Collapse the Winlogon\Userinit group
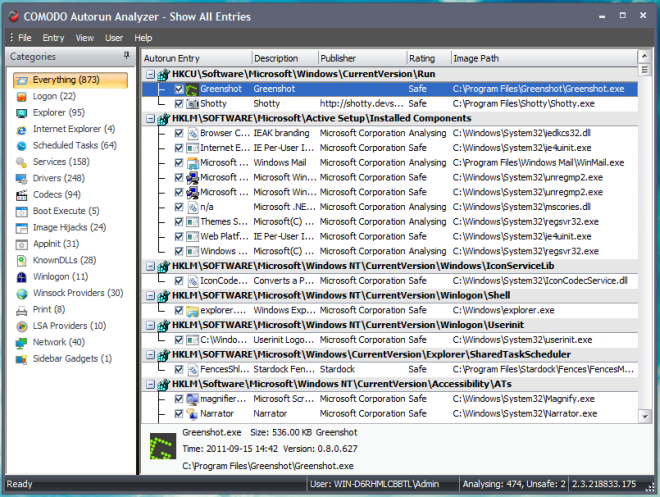The height and width of the screenshot is (497, 660). (x=150, y=325)
